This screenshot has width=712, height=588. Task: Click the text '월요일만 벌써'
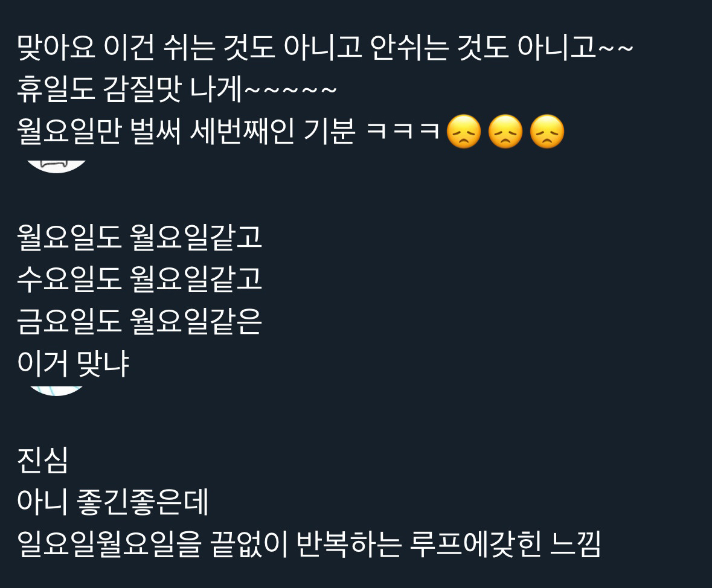[100, 131]
